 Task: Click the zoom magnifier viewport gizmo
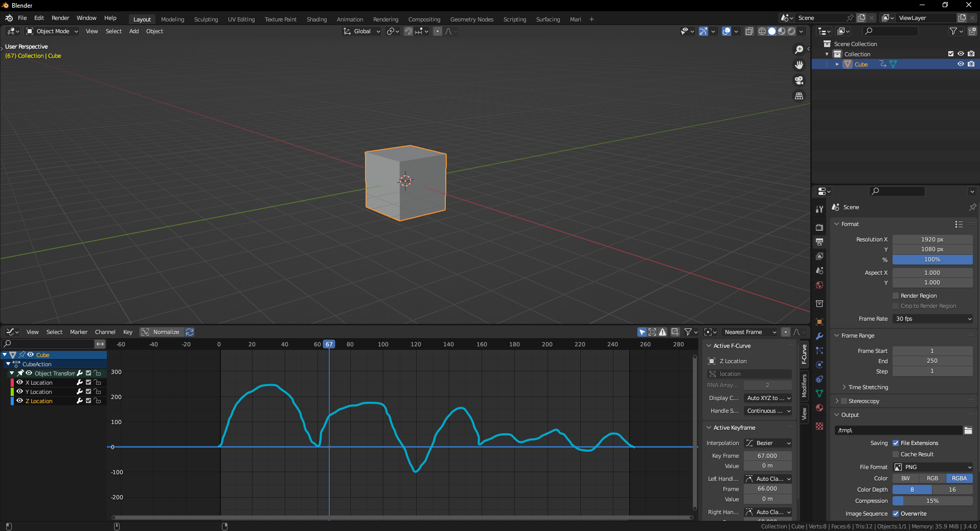(x=799, y=50)
